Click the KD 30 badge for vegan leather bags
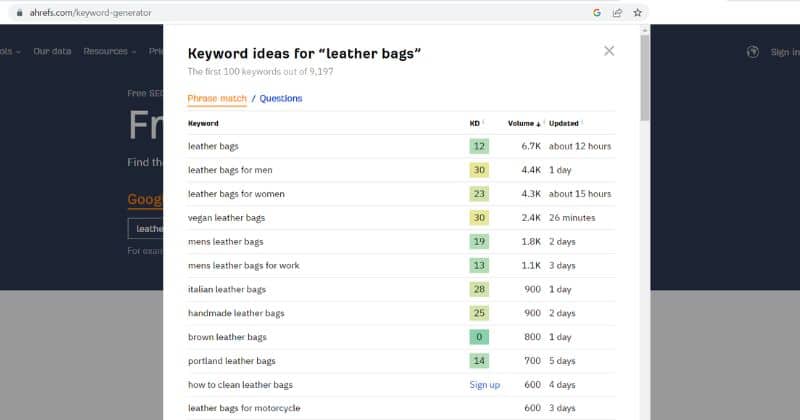The height and width of the screenshot is (420, 800). pyautogui.click(x=479, y=218)
